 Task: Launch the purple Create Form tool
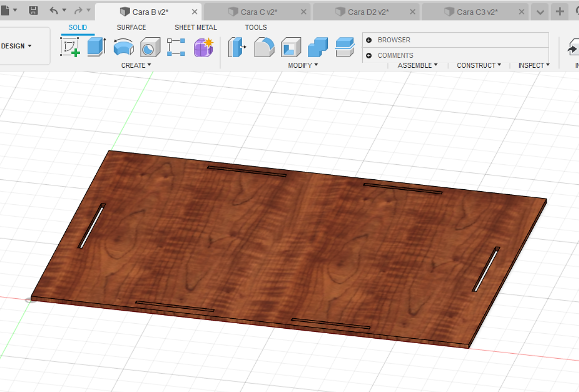point(203,47)
